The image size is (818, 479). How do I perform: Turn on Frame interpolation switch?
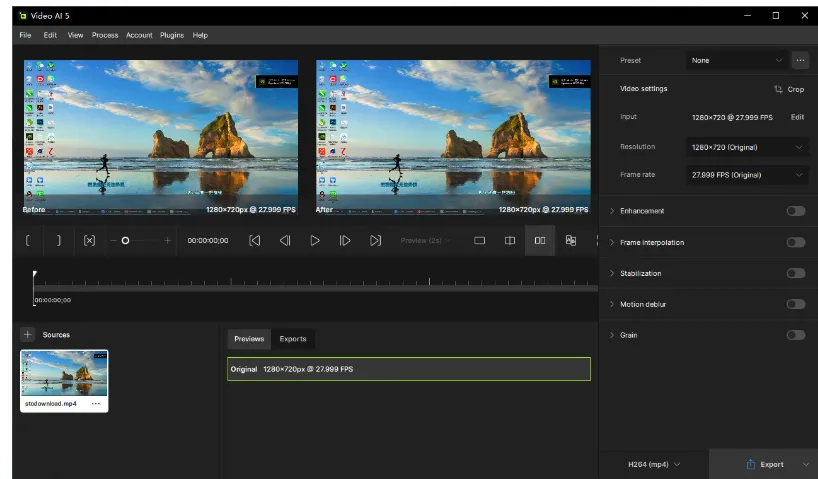click(x=795, y=242)
